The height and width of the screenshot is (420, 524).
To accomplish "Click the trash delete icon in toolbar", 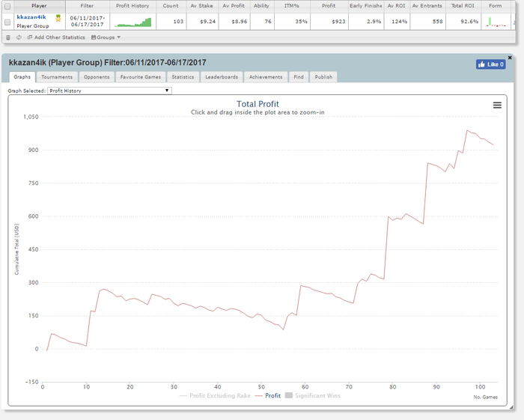I will [x=8, y=37].
